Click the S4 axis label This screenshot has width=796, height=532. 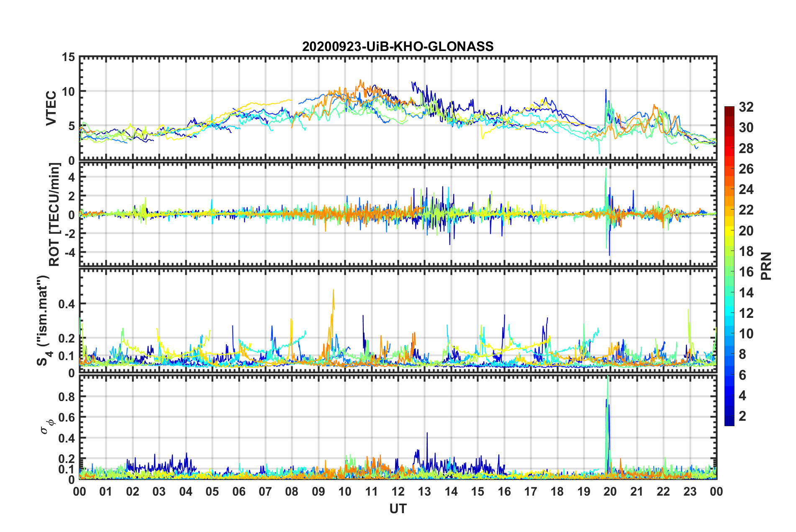click(x=44, y=320)
